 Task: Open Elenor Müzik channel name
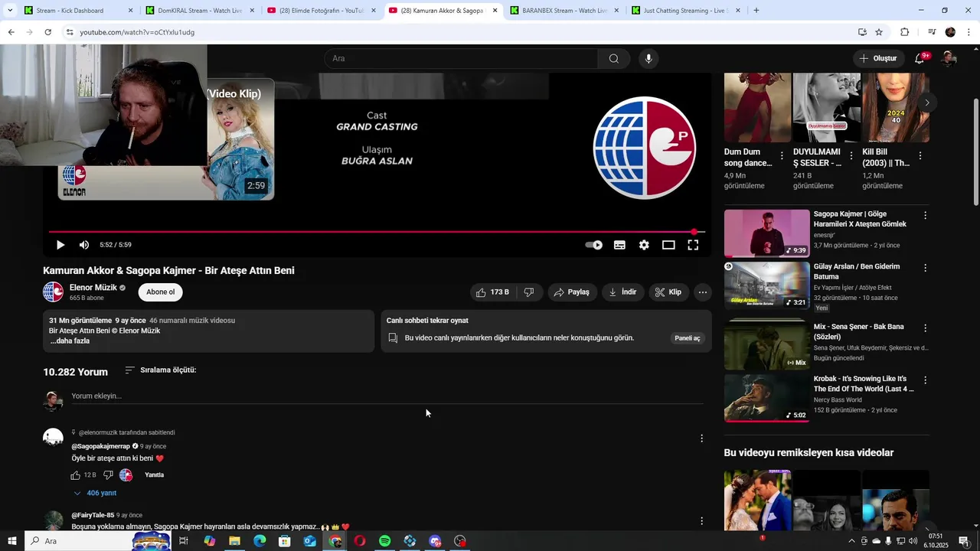coord(93,288)
